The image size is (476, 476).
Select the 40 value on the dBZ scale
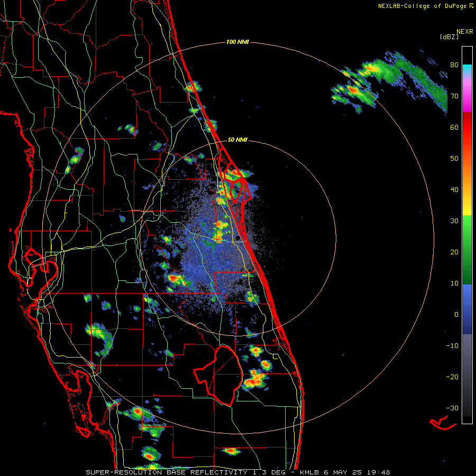click(454, 190)
